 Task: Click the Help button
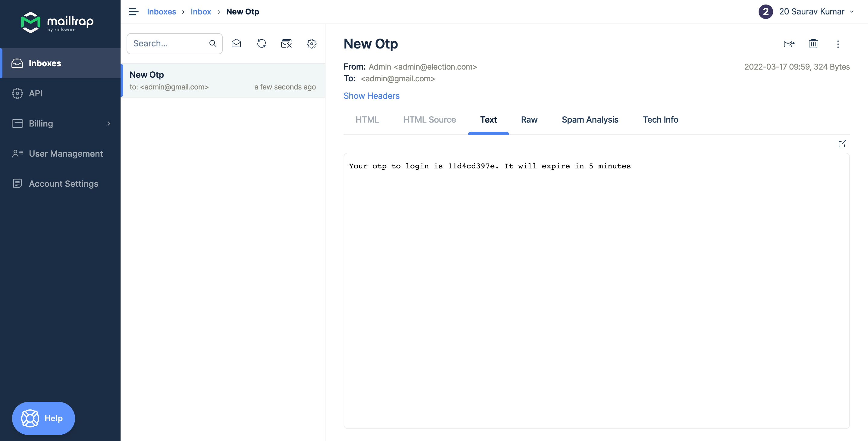click(x=43, y=418)
